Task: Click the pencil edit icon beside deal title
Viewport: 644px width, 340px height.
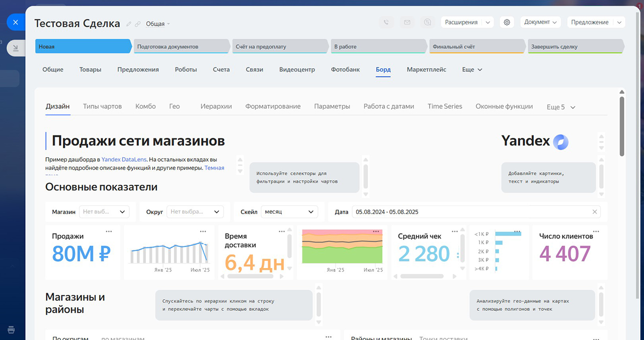Action: pyautogui.click(x=129, y=24)
